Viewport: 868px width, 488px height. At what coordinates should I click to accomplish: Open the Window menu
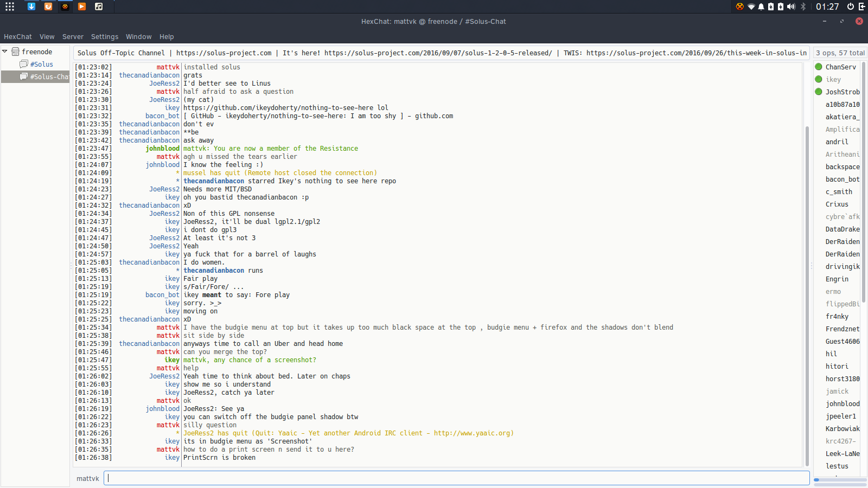coord(139,37)
